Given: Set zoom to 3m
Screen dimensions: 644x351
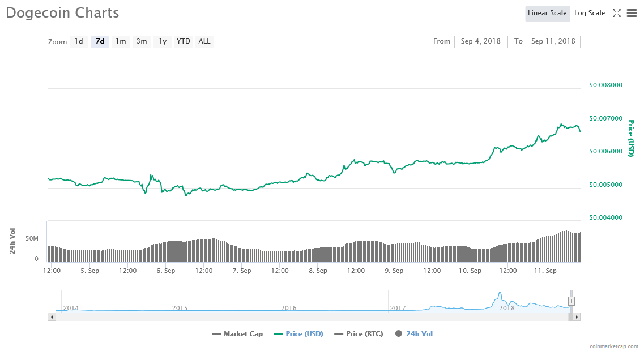Looking at the screenshot, I should (142, 41).
